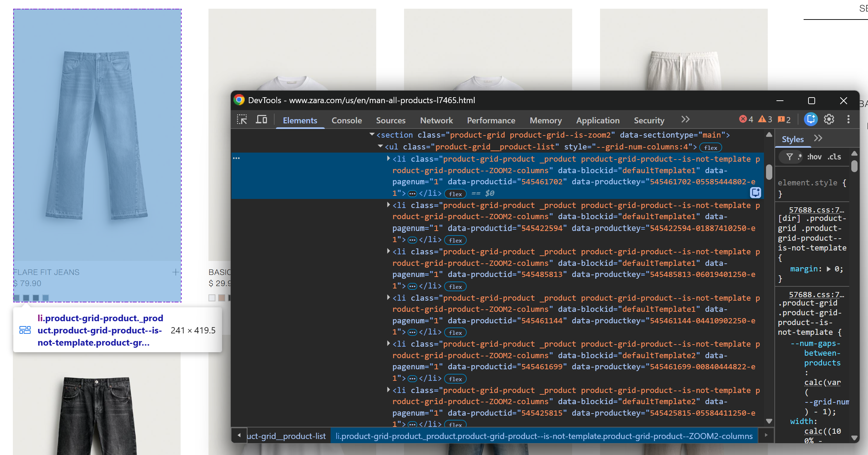
Task: Show more Styles sidebar tabs with the chevrons
Action: pos(818,138)
